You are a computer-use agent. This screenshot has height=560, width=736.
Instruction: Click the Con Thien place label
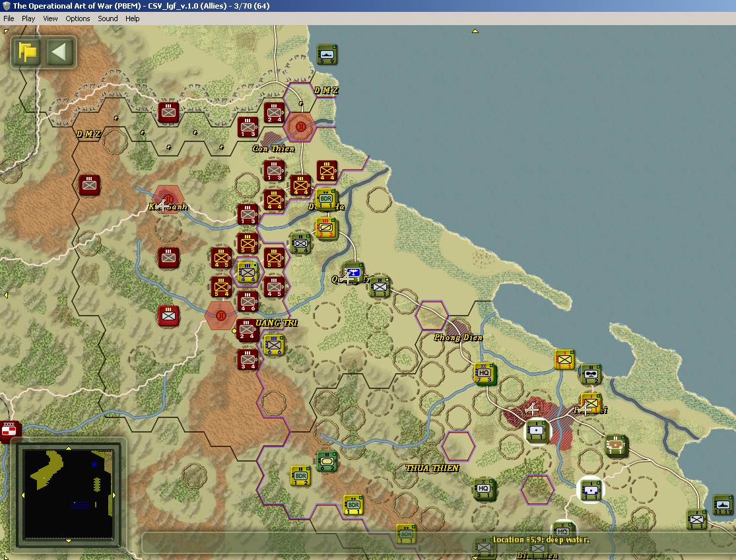pos(273,149)
